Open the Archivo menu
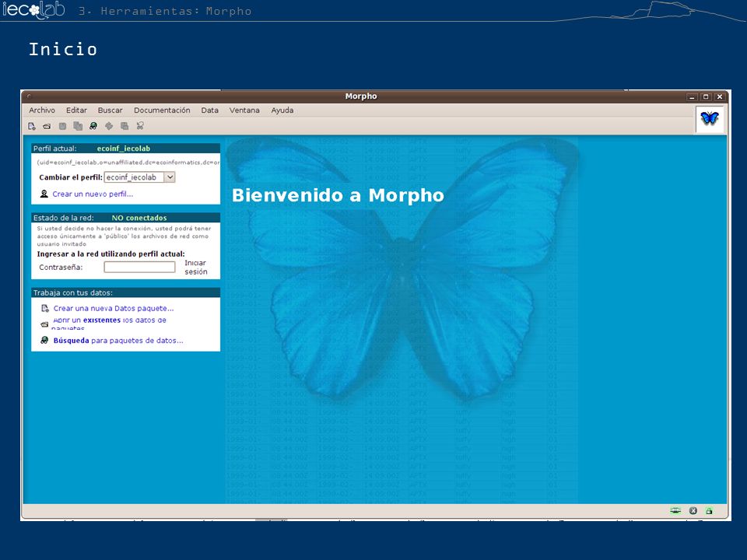747x560 pixels. click(42, 110)
